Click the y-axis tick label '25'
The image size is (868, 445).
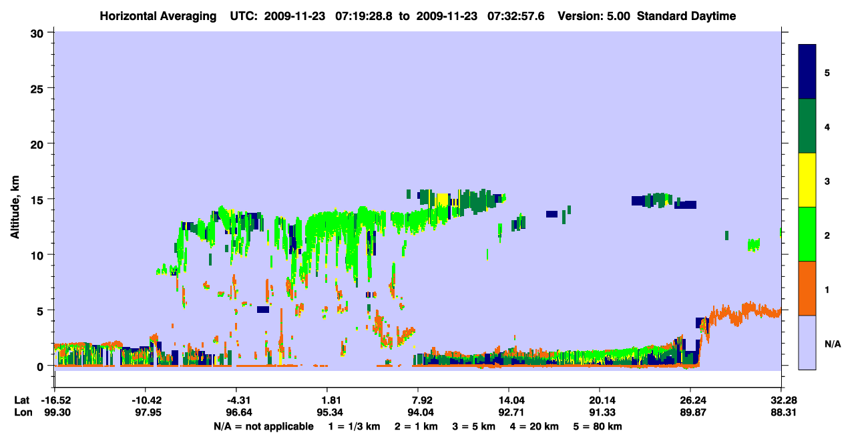click(x=39, y=88)
